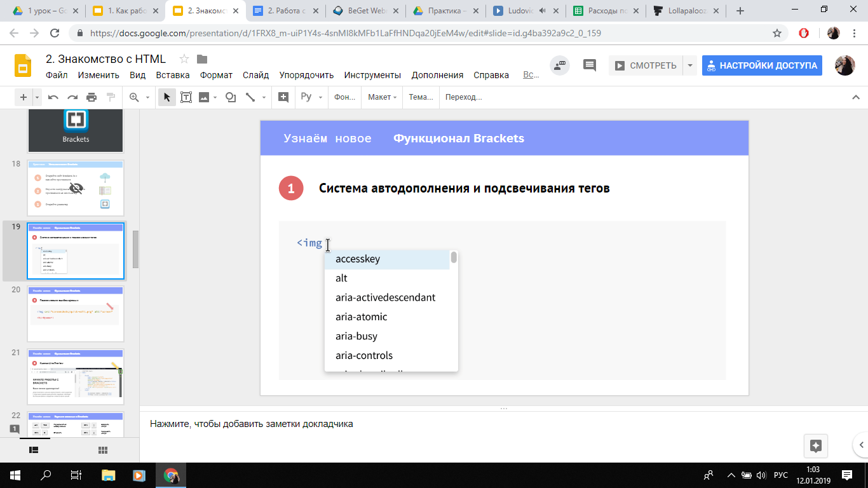Click the filmstrip vertical scrollbar thumb

coord(135,249)
